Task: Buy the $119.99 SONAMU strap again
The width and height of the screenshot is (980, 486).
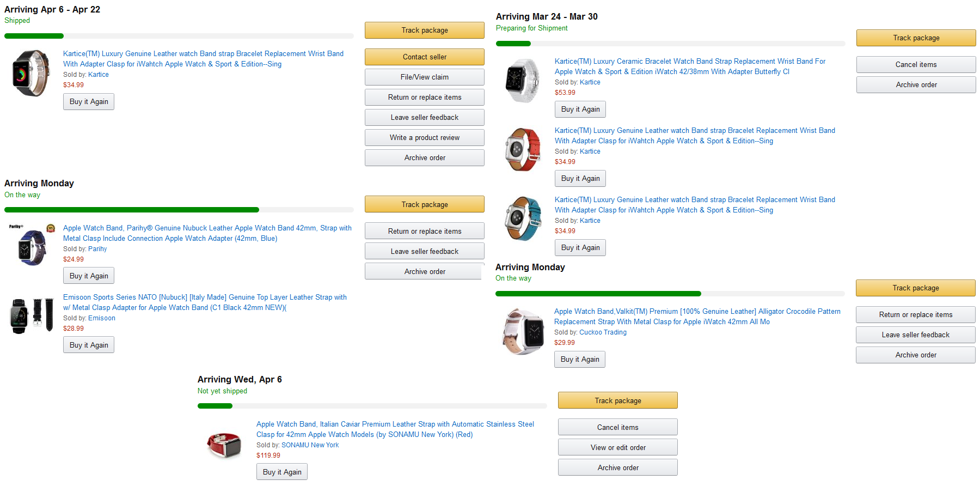Action: click(x=282, y=472)
